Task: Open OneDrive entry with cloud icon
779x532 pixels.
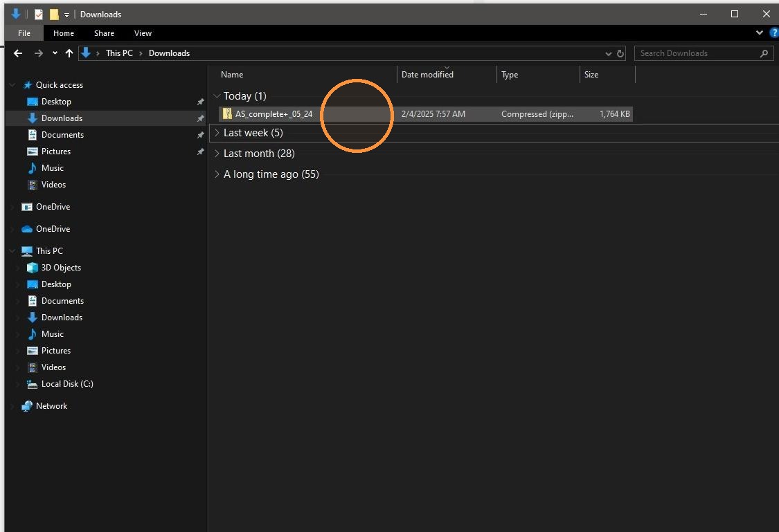Action: pos(53,229)
